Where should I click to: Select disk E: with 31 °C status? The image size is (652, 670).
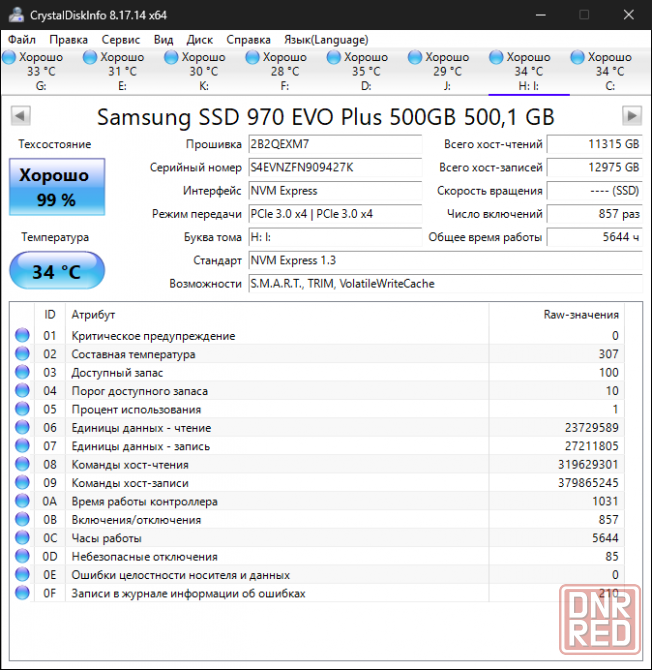[122, 71]
